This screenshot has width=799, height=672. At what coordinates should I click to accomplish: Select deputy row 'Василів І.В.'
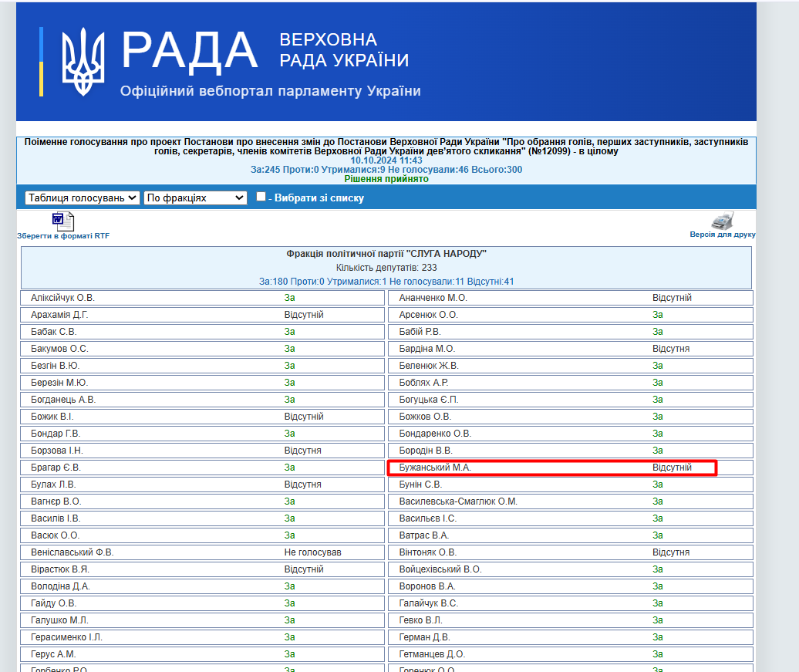(x=202, y=518)
